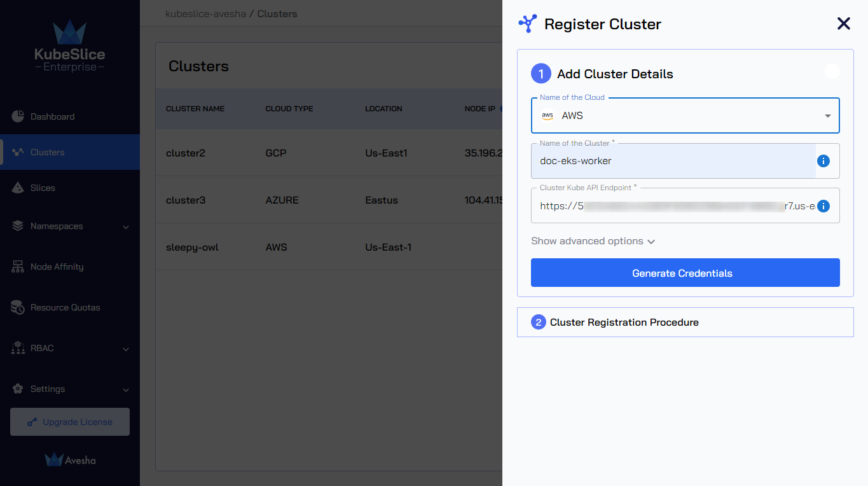The image size is (868, 486).
Task: Show advanced options expander
Action: click(x=593, y=241)
